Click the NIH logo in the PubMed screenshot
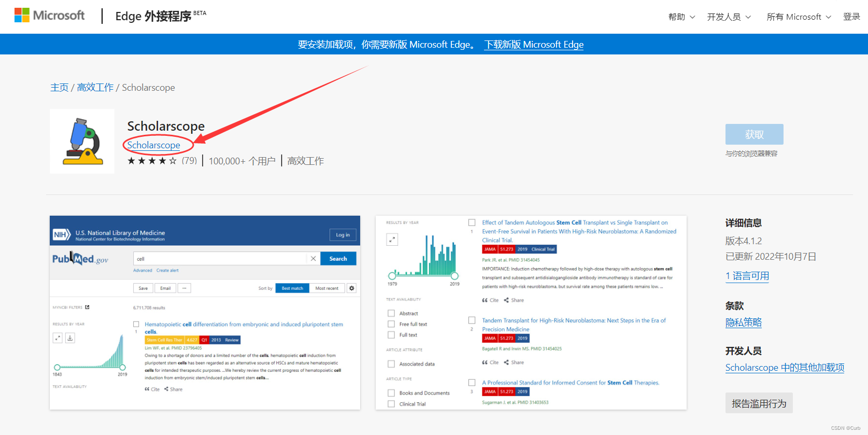868x435 pixels. click(62, 235)
